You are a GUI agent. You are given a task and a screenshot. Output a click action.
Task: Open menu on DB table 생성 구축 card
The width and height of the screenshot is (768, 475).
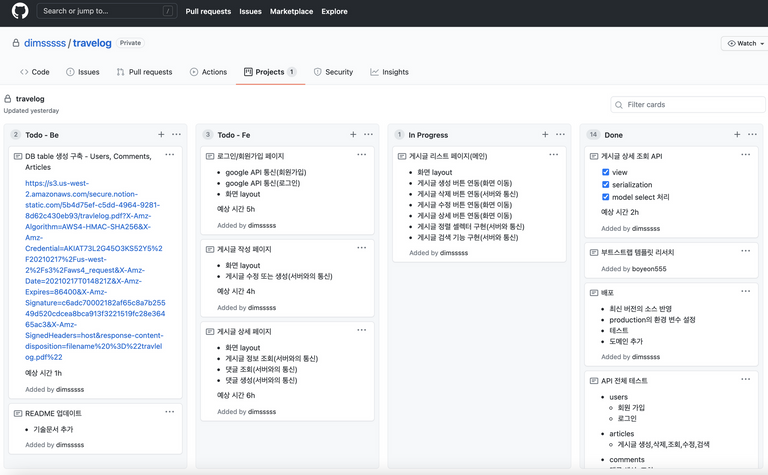coord(169,154)
